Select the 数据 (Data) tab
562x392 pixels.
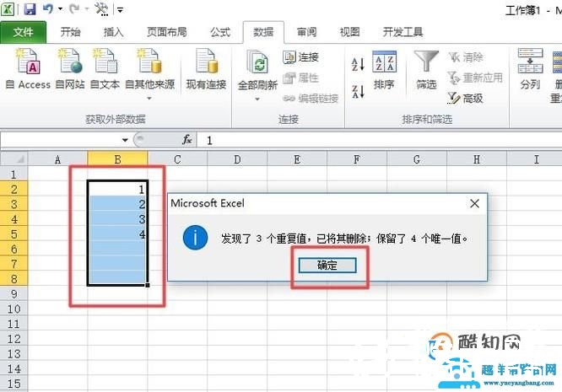tap(263, 32)
